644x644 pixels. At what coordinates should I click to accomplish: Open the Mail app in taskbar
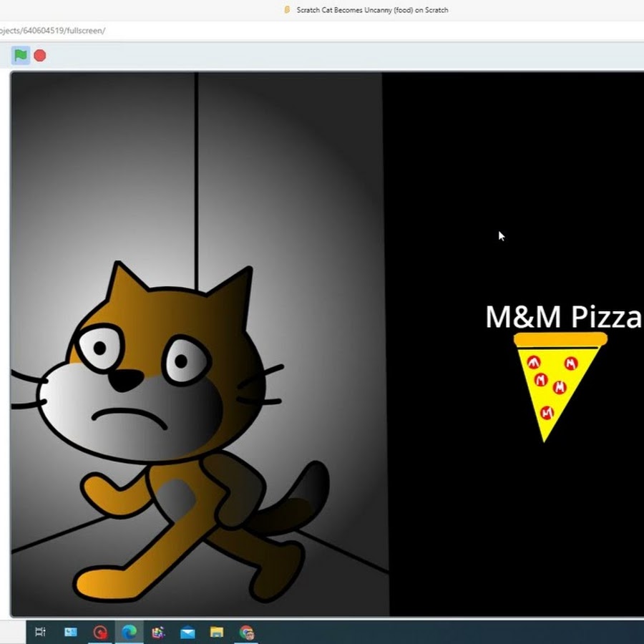[187, 633]
